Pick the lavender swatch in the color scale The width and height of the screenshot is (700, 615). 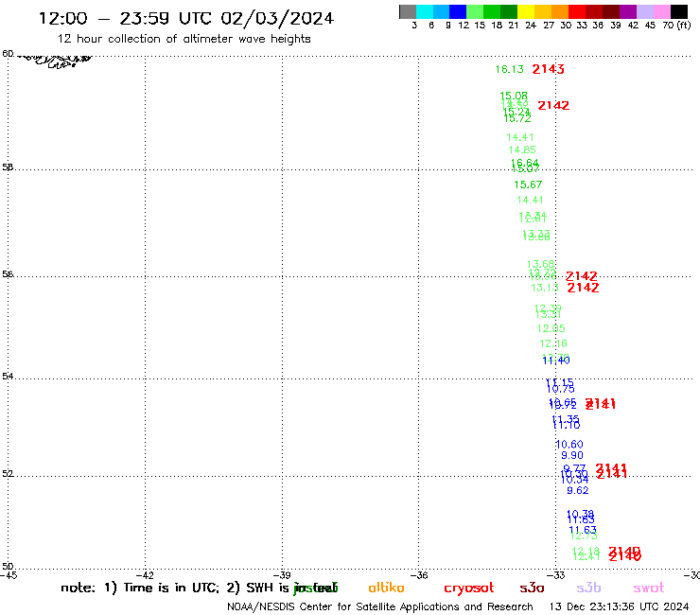[x=644, y=11]
